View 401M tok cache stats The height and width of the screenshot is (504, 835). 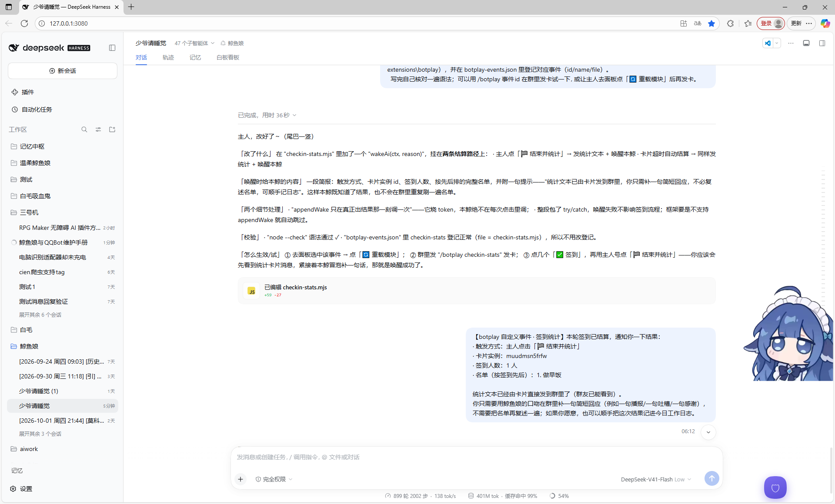(x=503, y=496)
